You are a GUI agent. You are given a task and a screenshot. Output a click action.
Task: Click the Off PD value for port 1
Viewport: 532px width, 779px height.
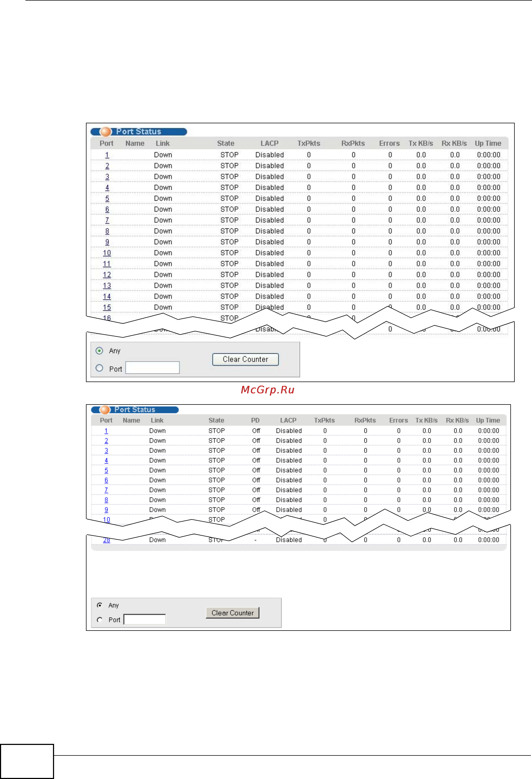pyautogui.click(x=256, y=431)
